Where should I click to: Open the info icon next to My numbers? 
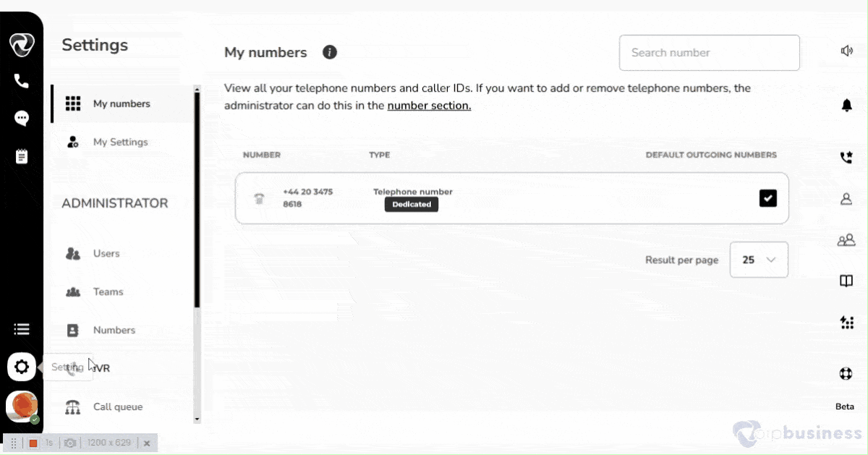[x=330, y=52]
